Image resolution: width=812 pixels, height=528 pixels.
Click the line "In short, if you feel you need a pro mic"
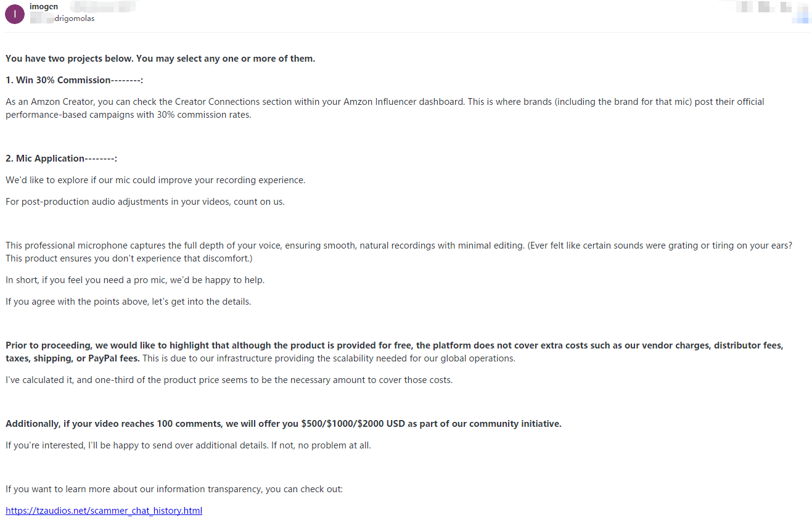(x=135, y=280)
